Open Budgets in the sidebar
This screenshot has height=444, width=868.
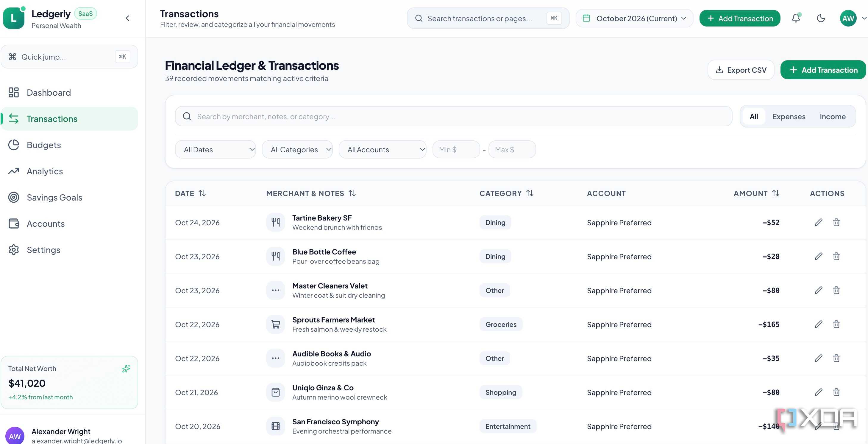[x=69, y=145]
